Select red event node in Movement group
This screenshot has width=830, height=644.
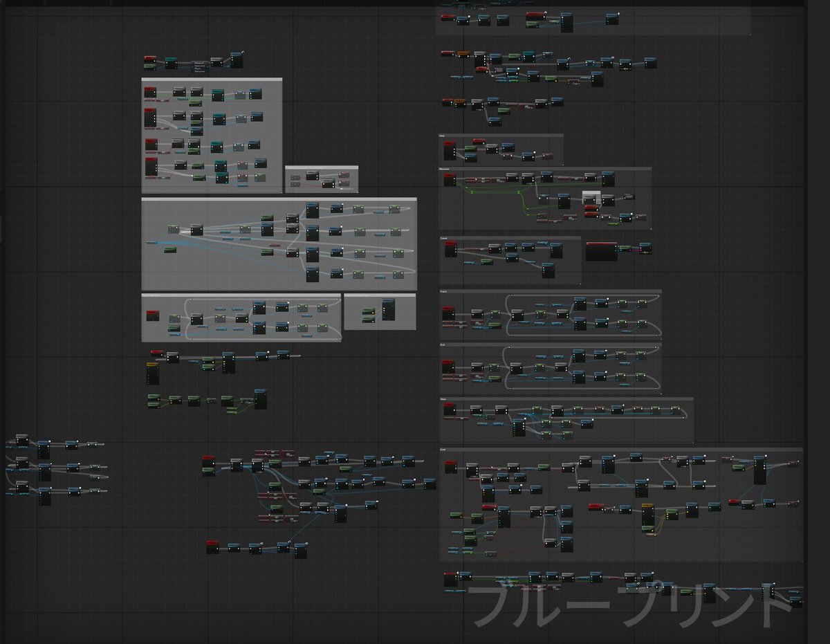pos(450,180)
